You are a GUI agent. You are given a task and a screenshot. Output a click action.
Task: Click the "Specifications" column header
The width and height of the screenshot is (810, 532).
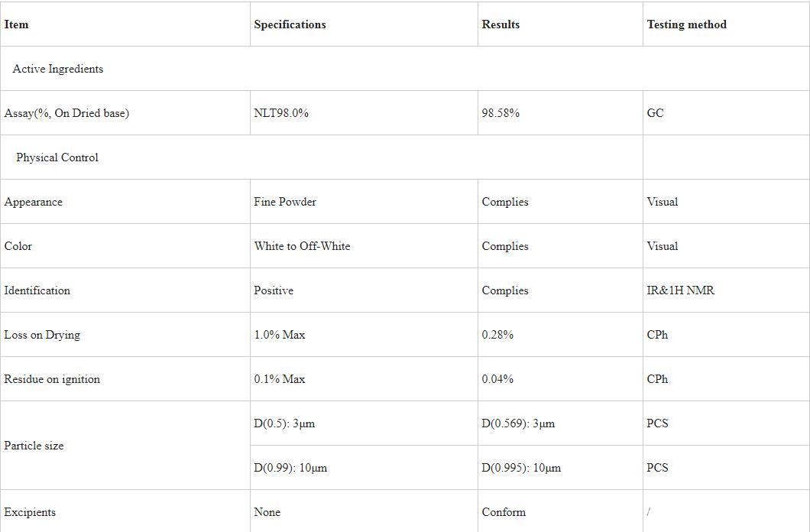click(x=290, y=24)
